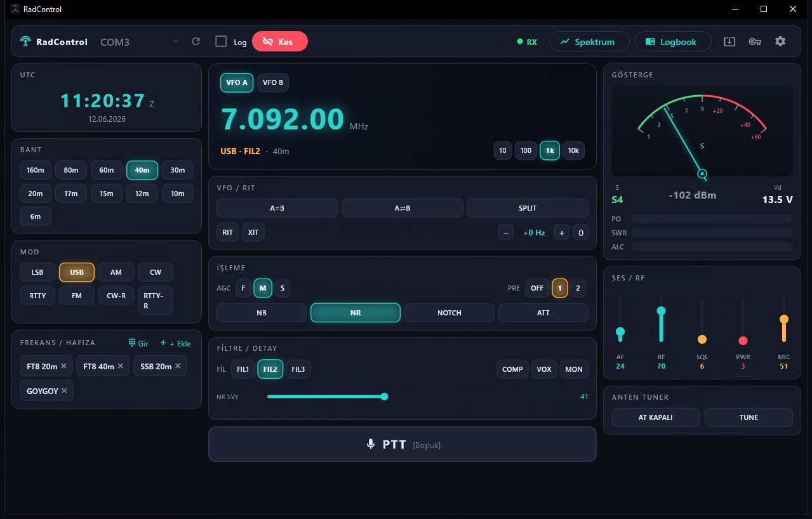Open the COM3 port dropdown
Screen dimensions: 812x519
pos(141,42)
